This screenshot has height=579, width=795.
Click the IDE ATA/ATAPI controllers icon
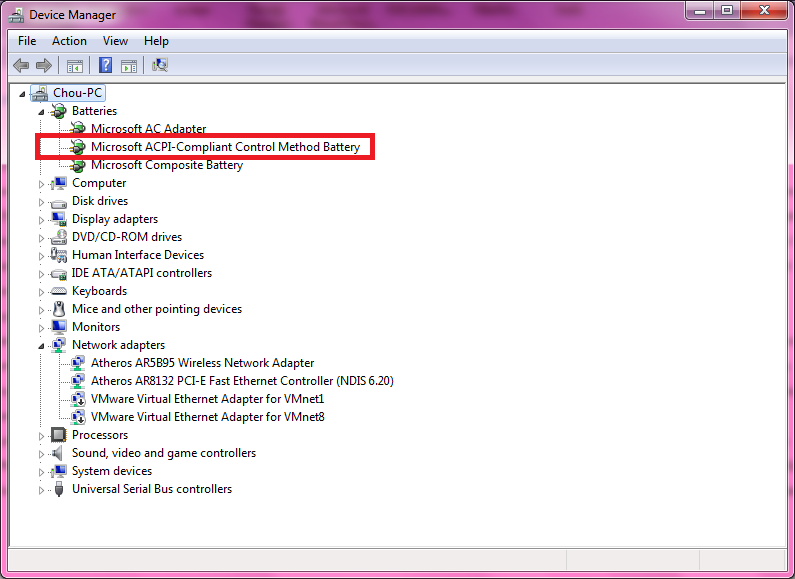point(59,274)
